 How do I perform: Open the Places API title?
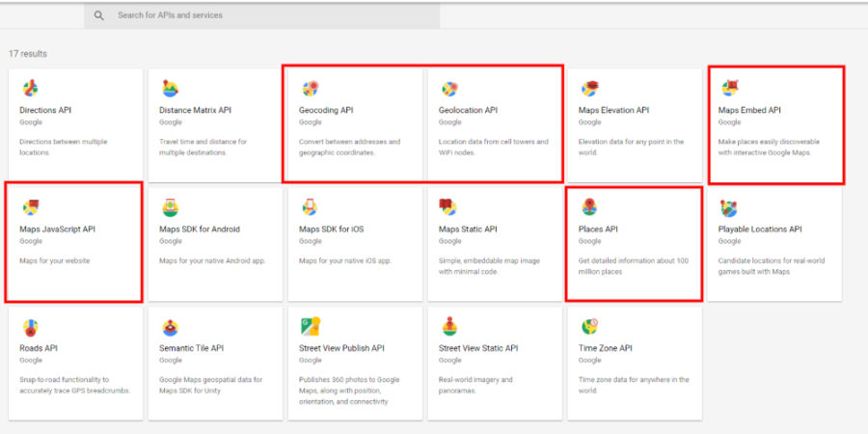tap(598, 230)
